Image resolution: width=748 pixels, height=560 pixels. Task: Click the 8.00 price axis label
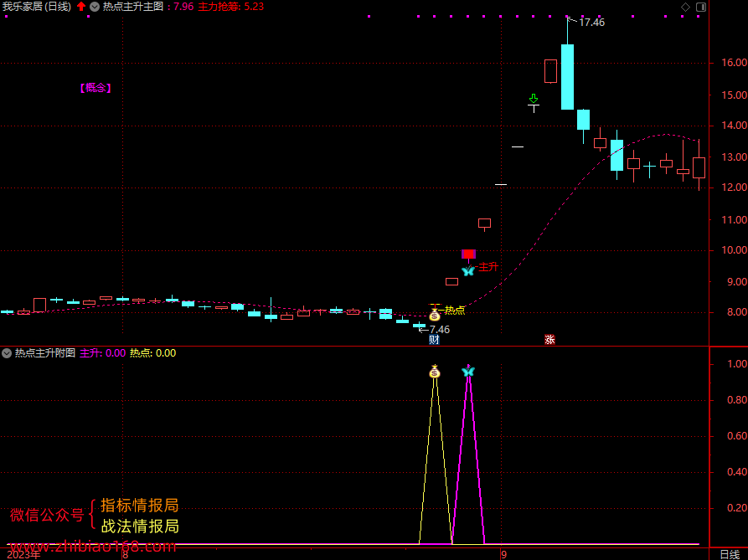pos(737,312)
